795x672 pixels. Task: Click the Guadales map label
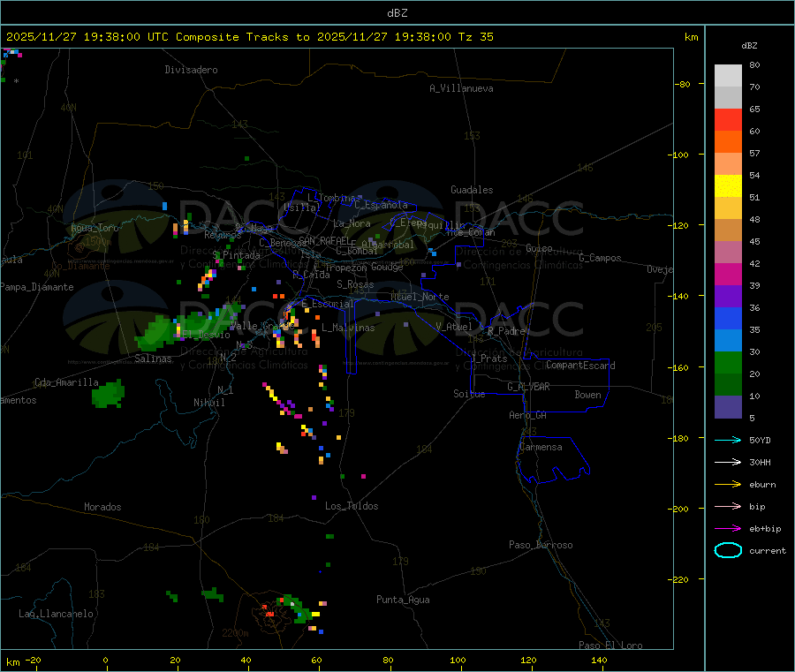point(472,190)
